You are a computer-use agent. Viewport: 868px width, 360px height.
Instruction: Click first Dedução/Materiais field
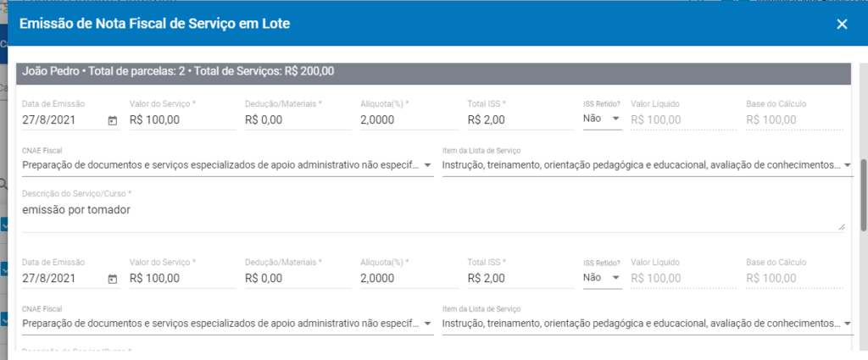point(298,119)
